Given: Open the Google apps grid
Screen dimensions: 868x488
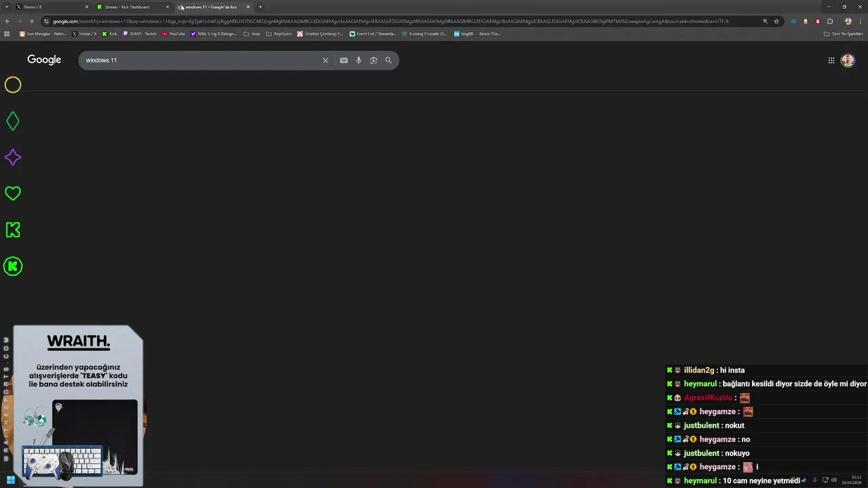Looking at the screenshot, I should (831, 60).
